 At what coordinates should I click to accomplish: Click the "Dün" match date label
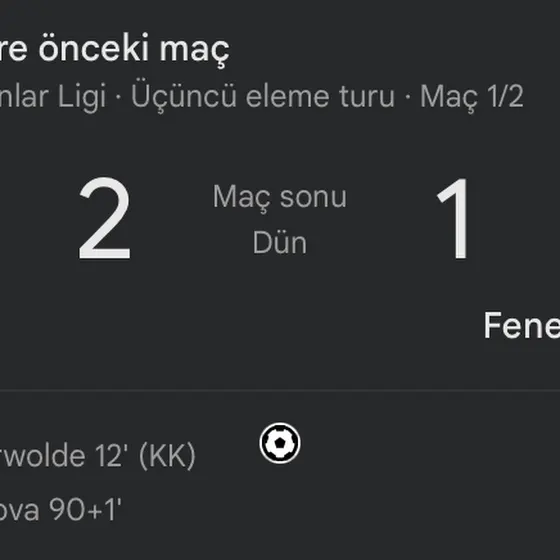coord(280,242)
